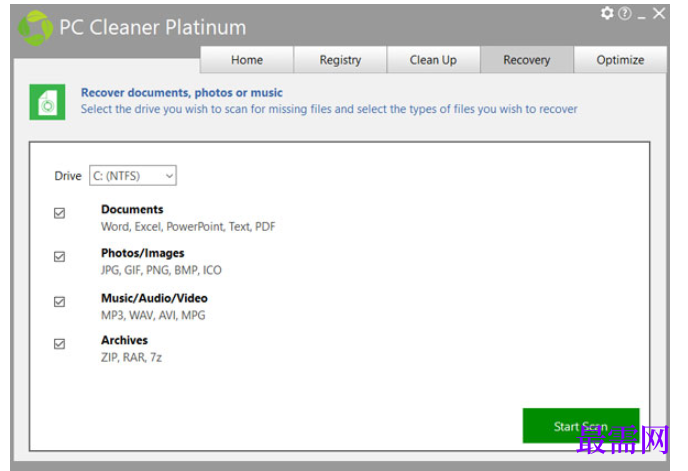Viewport: 688px width, 471px height.
Task: Click the Documents label
Action: tap(132, 209)
